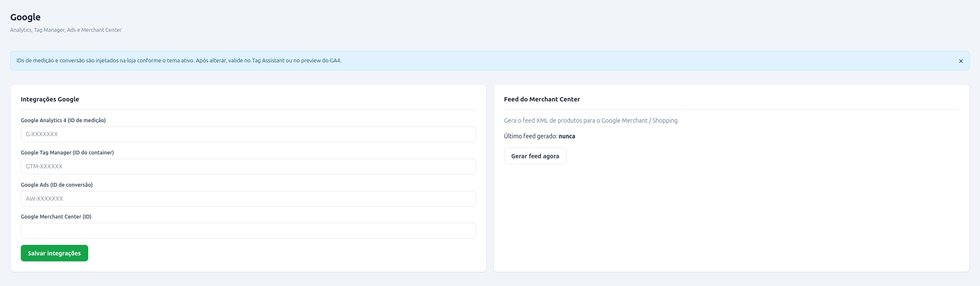Dismiss the blue info alert banner
This screenshot has height=286, width=980.
tap(961, 61)
